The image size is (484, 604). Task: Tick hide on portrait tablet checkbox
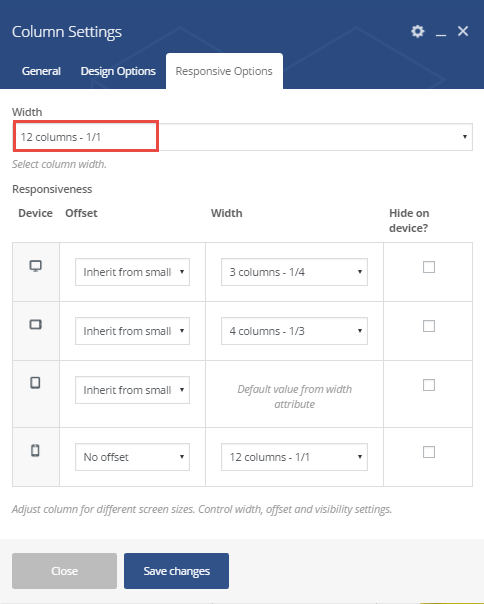tap(429, 385)
